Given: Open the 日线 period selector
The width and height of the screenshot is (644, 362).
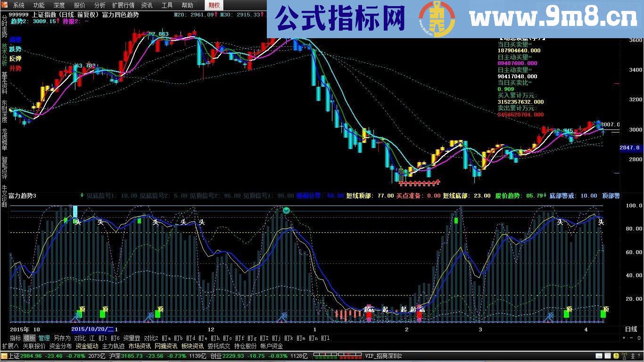Looking at the screenshot, I should (631, 329).
